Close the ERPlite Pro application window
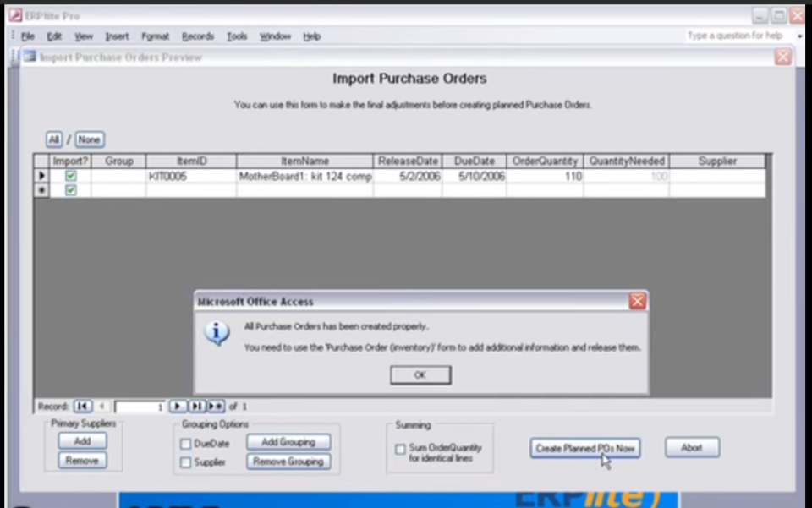Viewport: 812px width, 508px height. 798,15
